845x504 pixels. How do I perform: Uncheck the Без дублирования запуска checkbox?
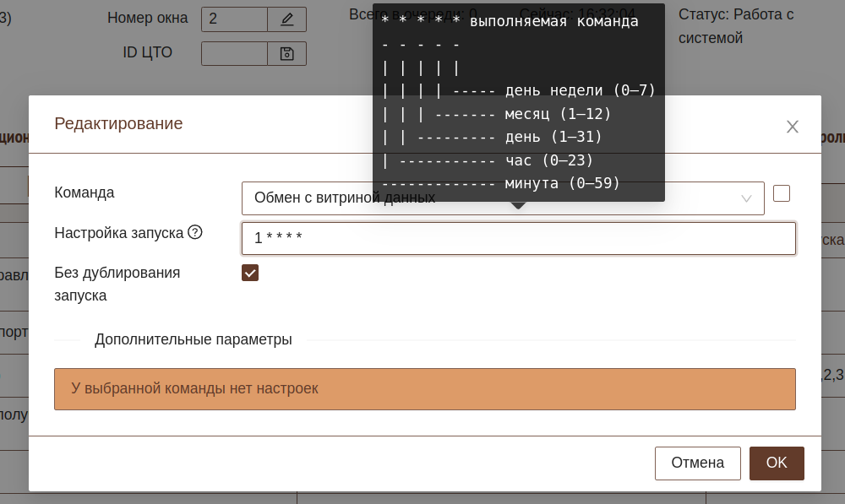click(x=250, y=273)
